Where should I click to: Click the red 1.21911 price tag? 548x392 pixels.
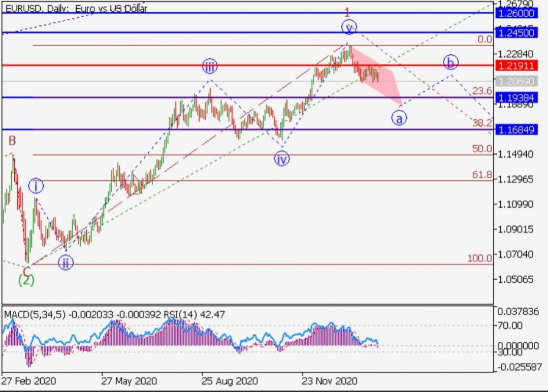515,66
